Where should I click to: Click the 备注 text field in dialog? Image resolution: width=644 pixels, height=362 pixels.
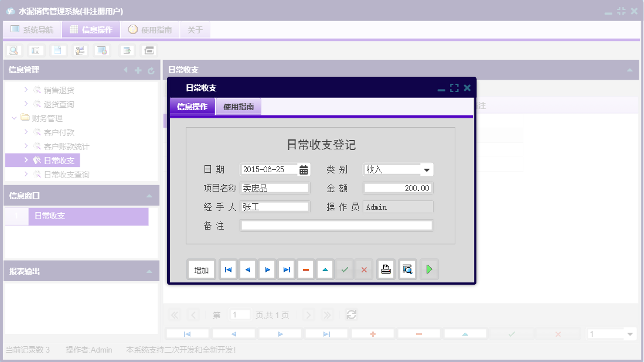(336, 225)
